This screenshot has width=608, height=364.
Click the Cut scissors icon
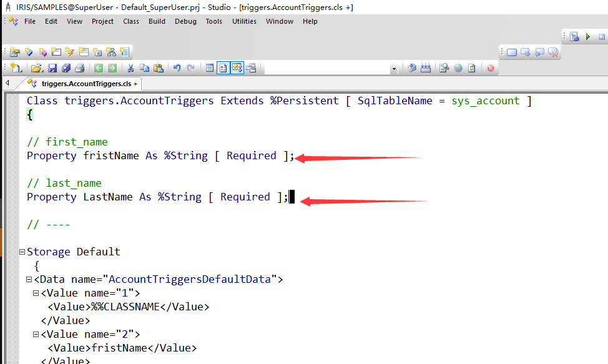point(131,68)
